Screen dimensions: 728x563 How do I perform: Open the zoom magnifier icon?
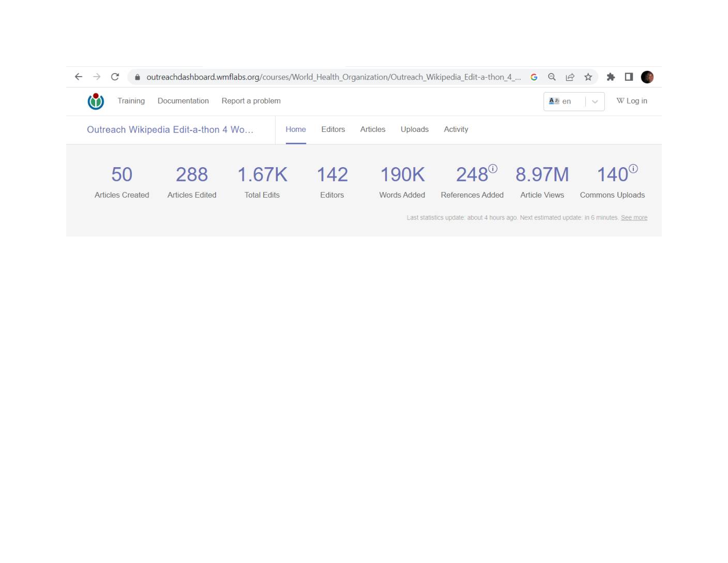coord(552,77)
